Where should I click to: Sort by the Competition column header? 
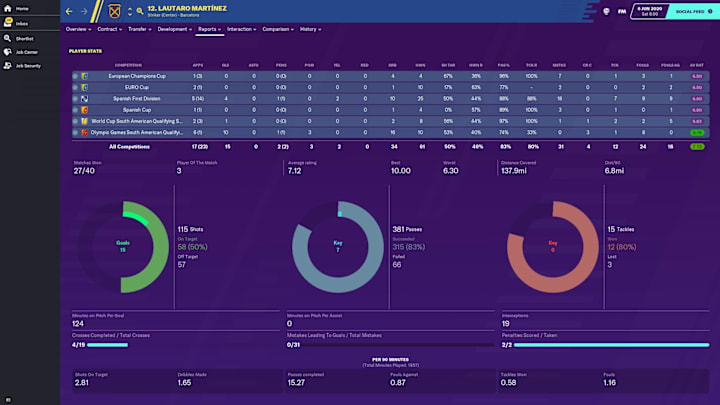128,65
